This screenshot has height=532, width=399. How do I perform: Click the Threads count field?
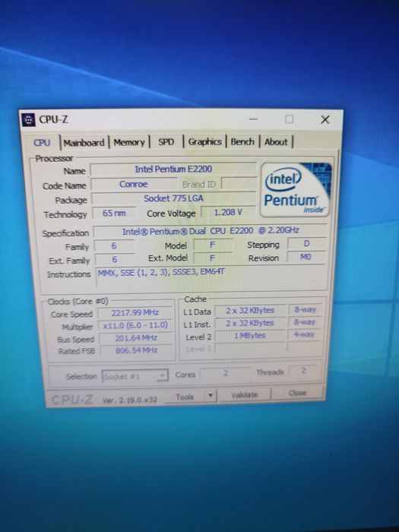[303, 371]
